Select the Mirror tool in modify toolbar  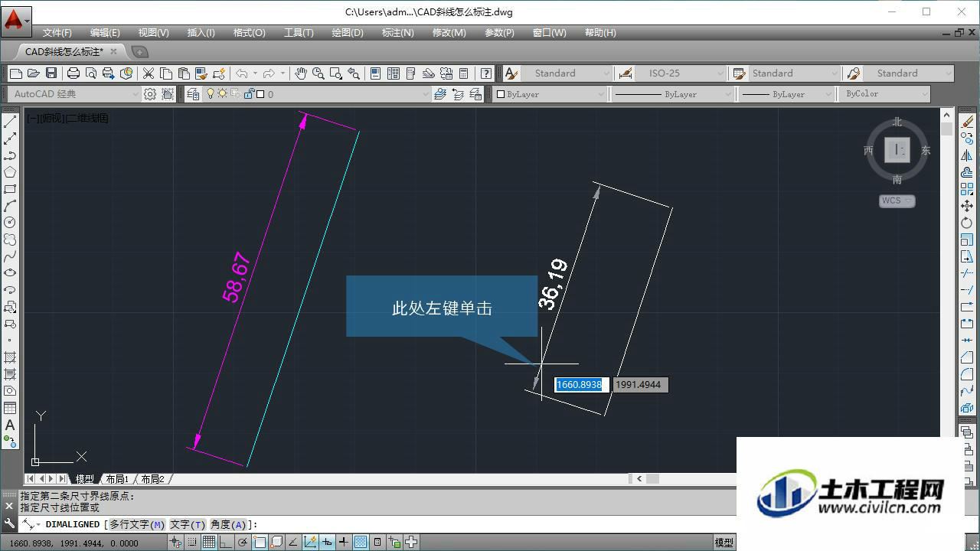pyautogui.click(x=967, y=156)
